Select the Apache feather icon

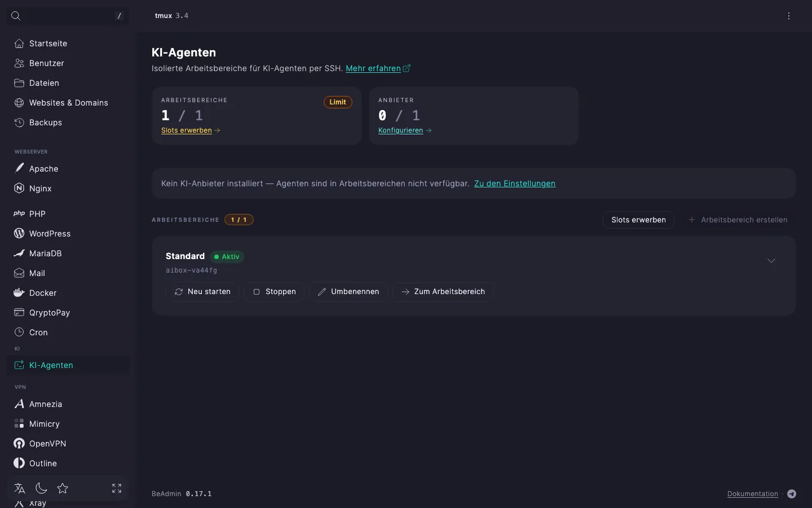point(19,168)
